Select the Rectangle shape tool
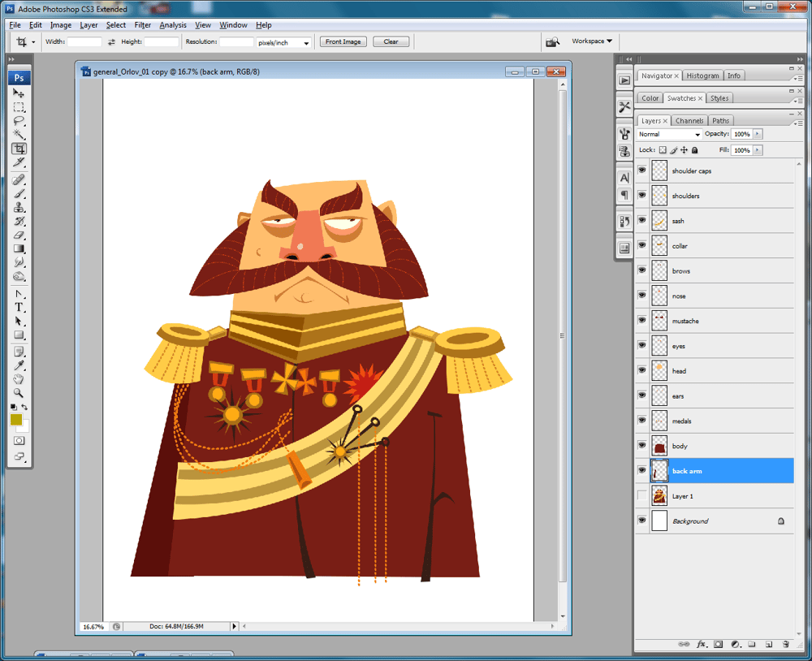 (x=19, y=335)
